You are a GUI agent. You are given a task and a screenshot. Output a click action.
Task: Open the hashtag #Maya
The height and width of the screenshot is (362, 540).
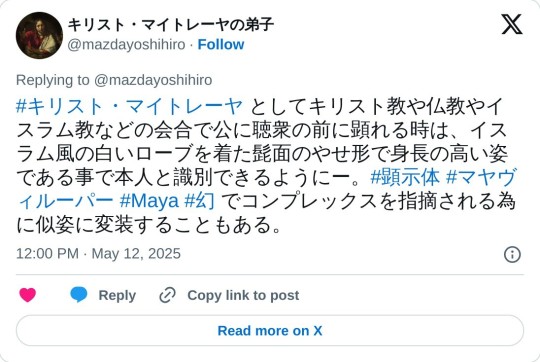tap(149, 201)
